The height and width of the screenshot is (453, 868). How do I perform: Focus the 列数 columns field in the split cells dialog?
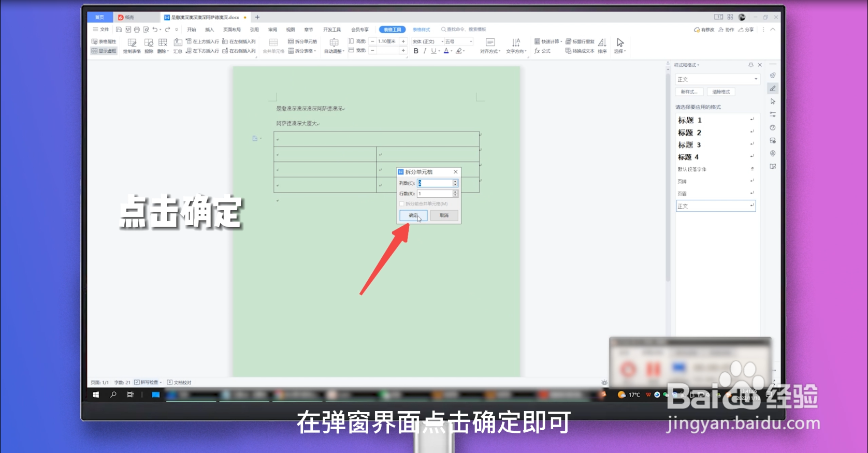tap(435, 183)
